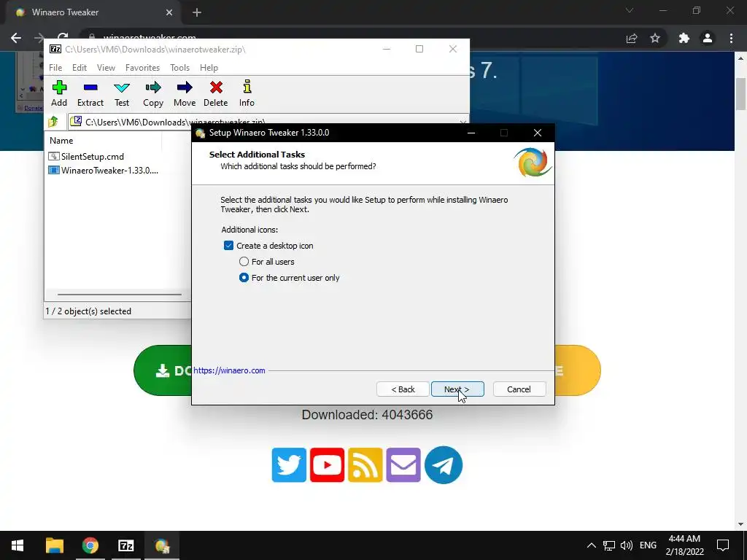
Task: Click the ENG language indicator
Action: [648, 545]
